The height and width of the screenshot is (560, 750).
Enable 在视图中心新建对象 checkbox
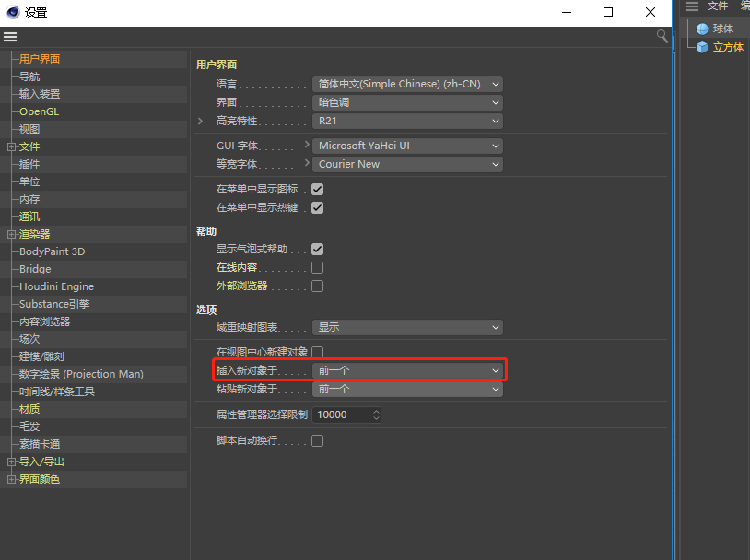(x=317, y=352)
